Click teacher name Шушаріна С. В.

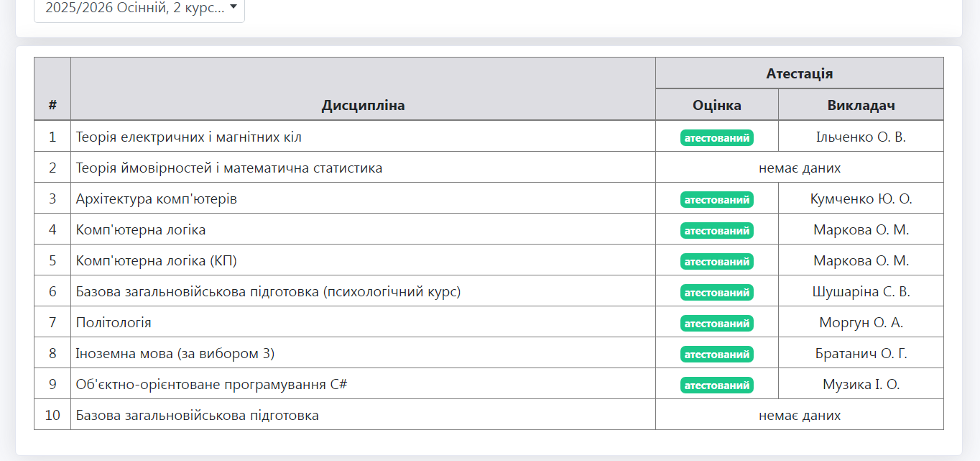click(861, 292)
